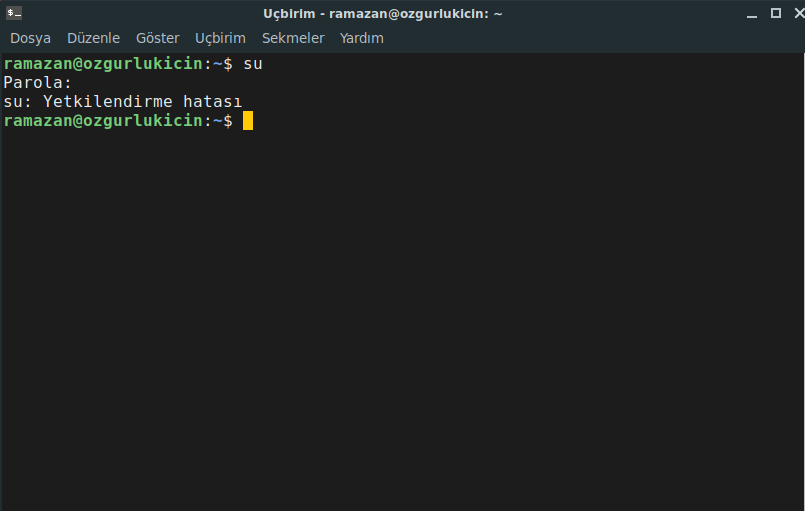Screen dimensions: 805x511
Task: Click the 'su' command text on first line
Action: [x=253, y=64]
